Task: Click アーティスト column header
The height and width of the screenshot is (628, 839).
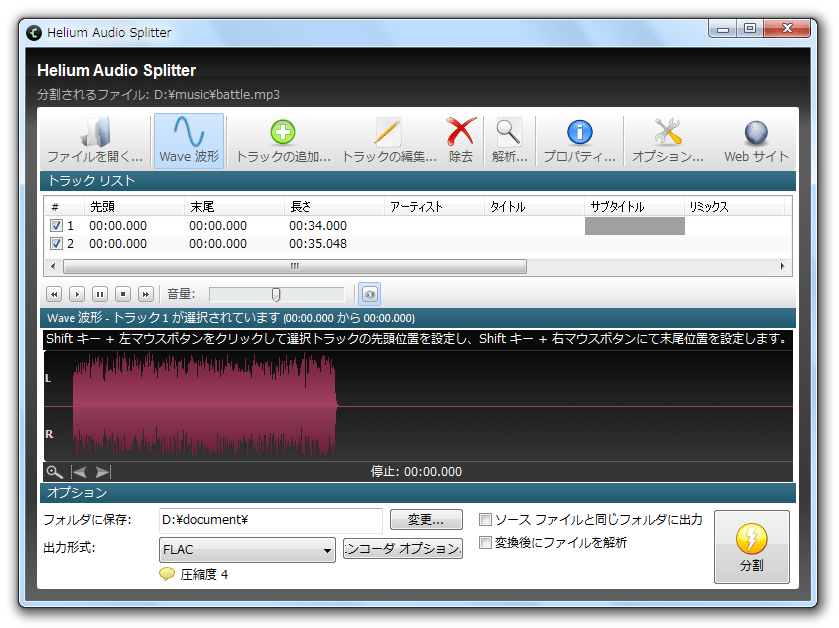Action: point(434,206)
